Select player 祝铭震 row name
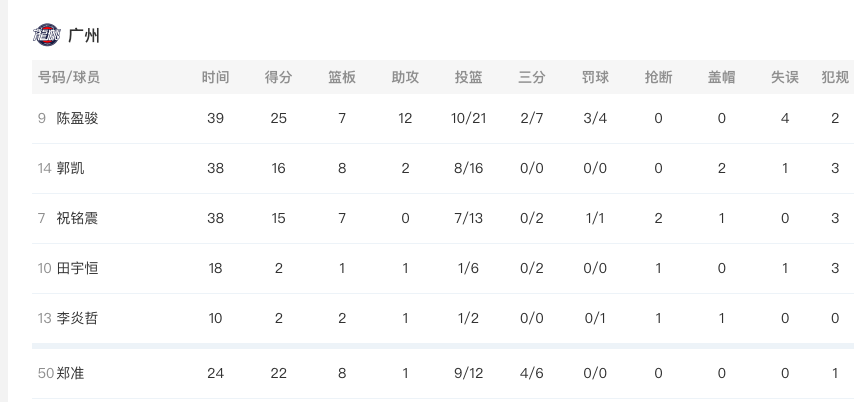This screenshot has height=402, width=867. point(77,218)
